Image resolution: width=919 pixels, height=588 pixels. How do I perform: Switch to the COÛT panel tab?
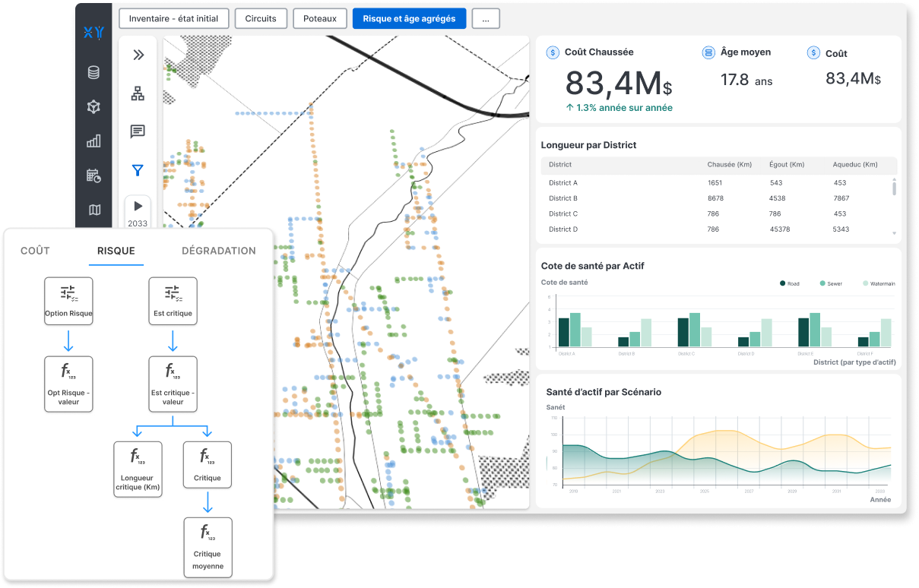[x=35, y=251]
